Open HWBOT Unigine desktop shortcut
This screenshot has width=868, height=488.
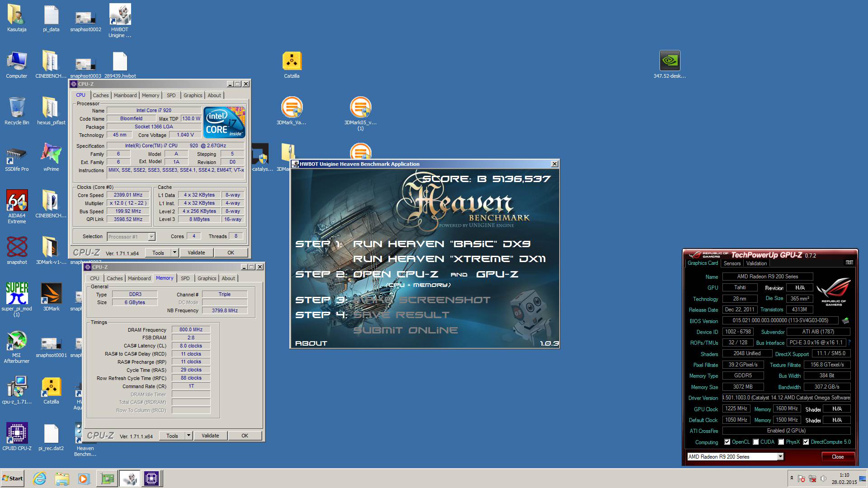tap(120, 21)
